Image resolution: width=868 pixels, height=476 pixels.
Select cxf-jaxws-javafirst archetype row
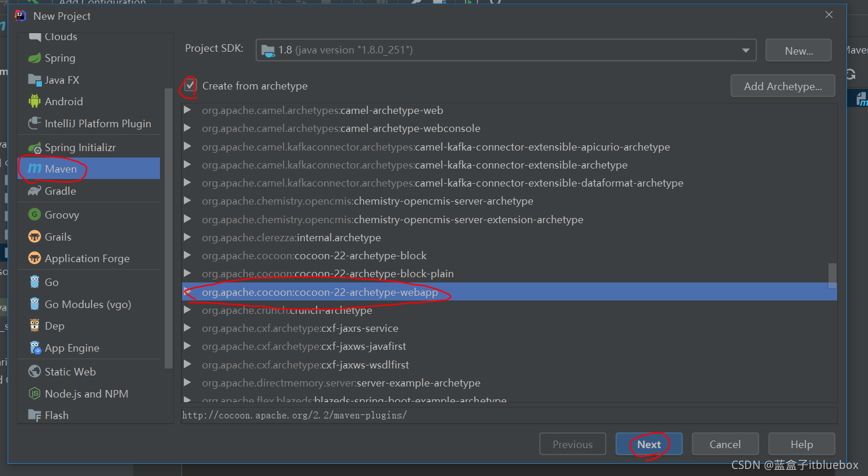[x=510, y=346]
